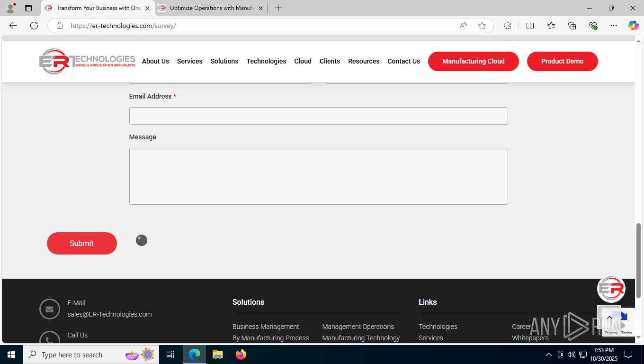
Task: Close the Transform Your Business tab
Action: point(147,8)
